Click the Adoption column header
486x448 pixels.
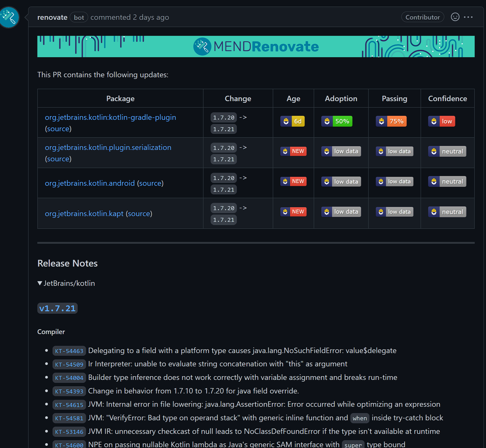341,98
